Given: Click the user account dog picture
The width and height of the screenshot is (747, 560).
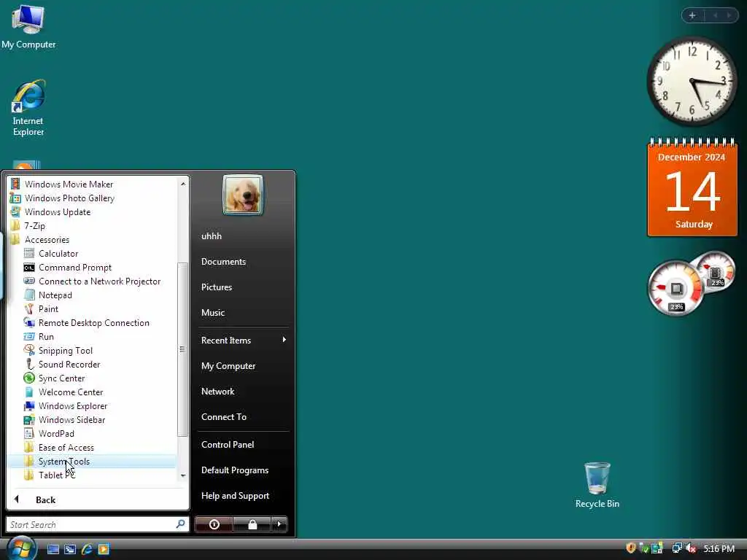Looking at the screenshot, I should 243,195.
